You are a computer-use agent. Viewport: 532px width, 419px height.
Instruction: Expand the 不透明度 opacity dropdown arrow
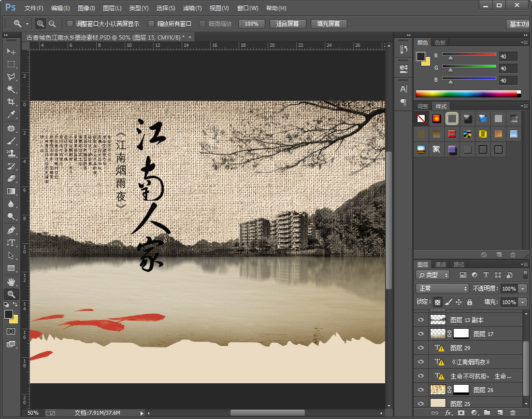click(x=522, y=289)
